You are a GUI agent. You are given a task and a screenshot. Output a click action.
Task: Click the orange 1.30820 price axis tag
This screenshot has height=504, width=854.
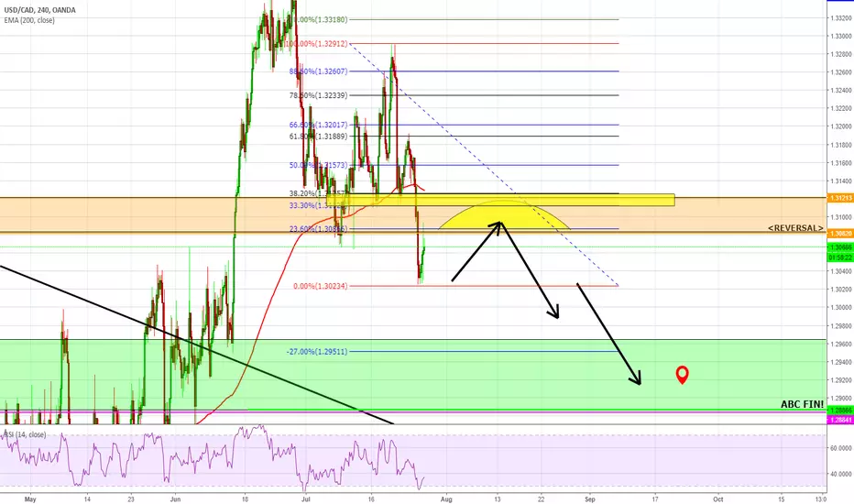[x=840, y=233]
